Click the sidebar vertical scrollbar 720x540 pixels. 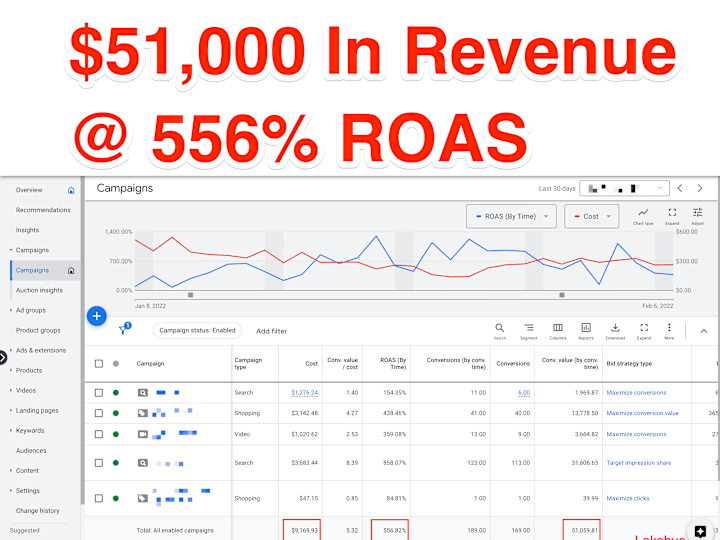[x=82, y=340]
